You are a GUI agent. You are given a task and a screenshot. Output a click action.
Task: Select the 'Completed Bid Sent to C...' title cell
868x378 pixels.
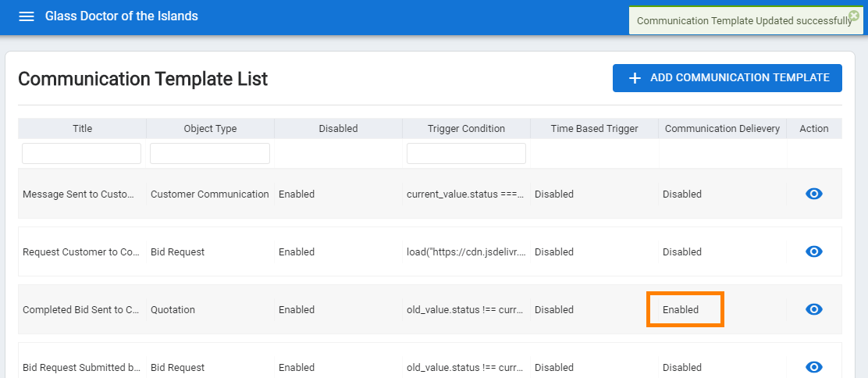[x=82, y=309]
